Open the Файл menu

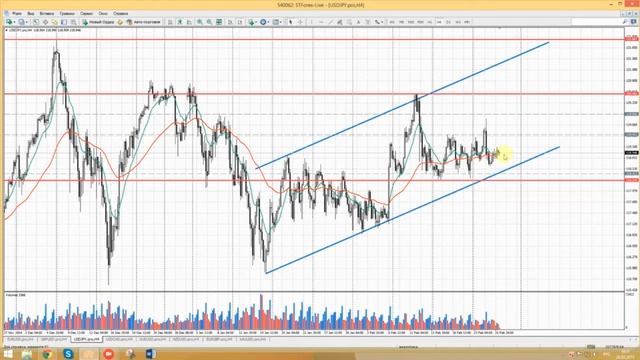click(x=17, y=13)
